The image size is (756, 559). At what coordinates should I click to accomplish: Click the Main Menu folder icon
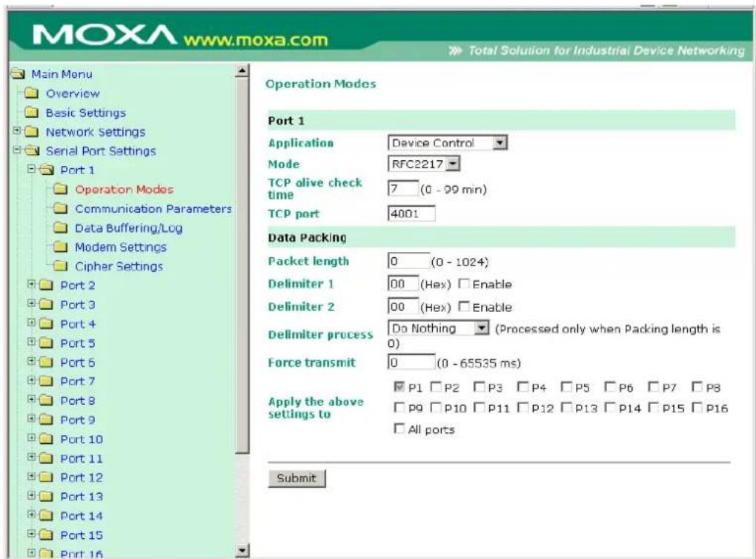(x=18, y=74)
